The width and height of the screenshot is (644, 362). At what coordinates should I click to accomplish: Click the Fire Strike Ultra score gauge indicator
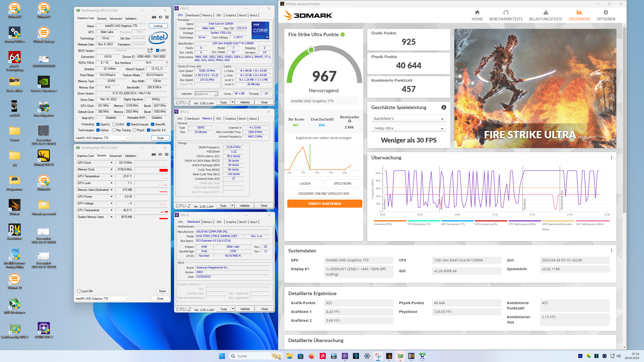[311, 50]
